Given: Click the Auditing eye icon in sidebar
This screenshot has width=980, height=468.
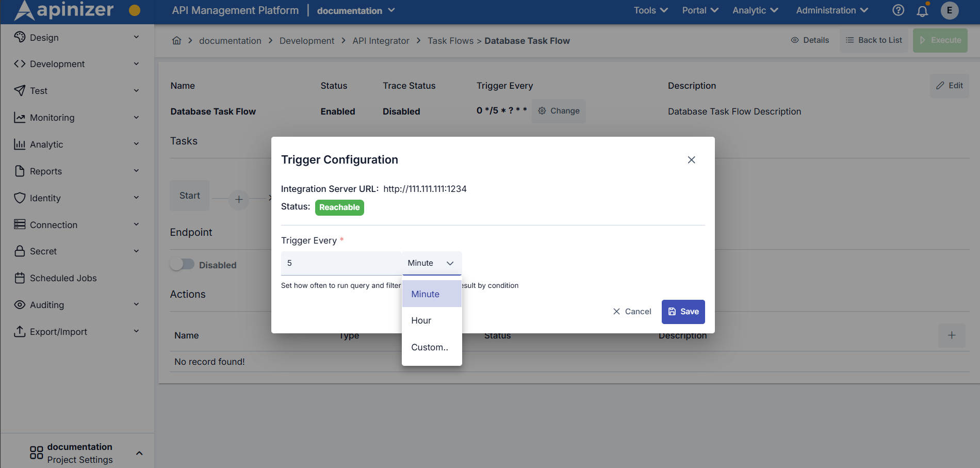Looking at the screenshot, I should (x=20, y=304).
